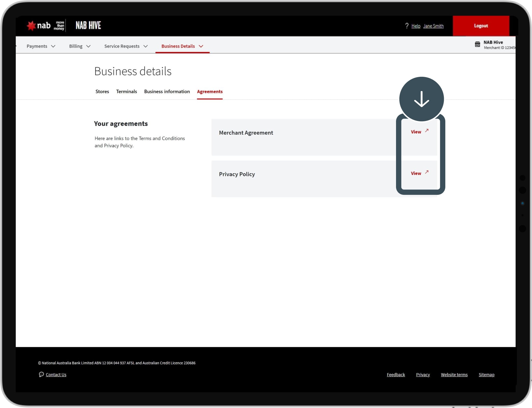Image resolution: width=532 pixels, height=408 pixels.
Task: Click the Privacy Policy external link arrow
Action: pyautogui.click(x=427, y=172)
